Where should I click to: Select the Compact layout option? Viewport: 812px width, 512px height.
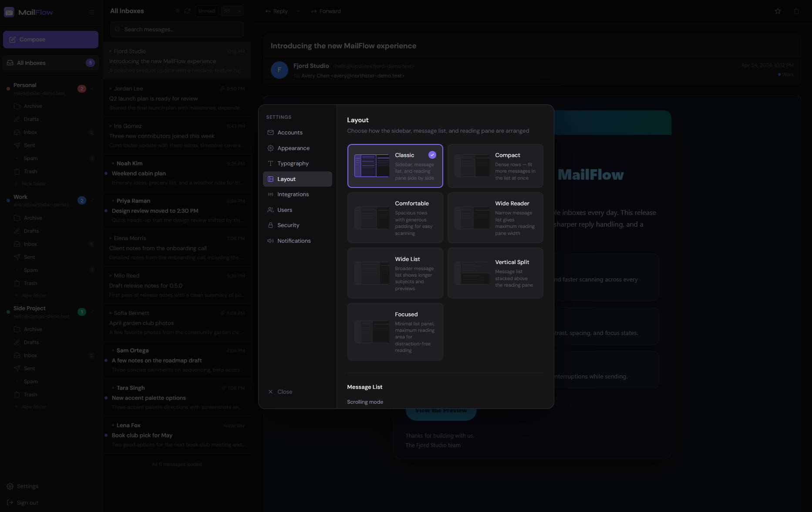[495, 166]
